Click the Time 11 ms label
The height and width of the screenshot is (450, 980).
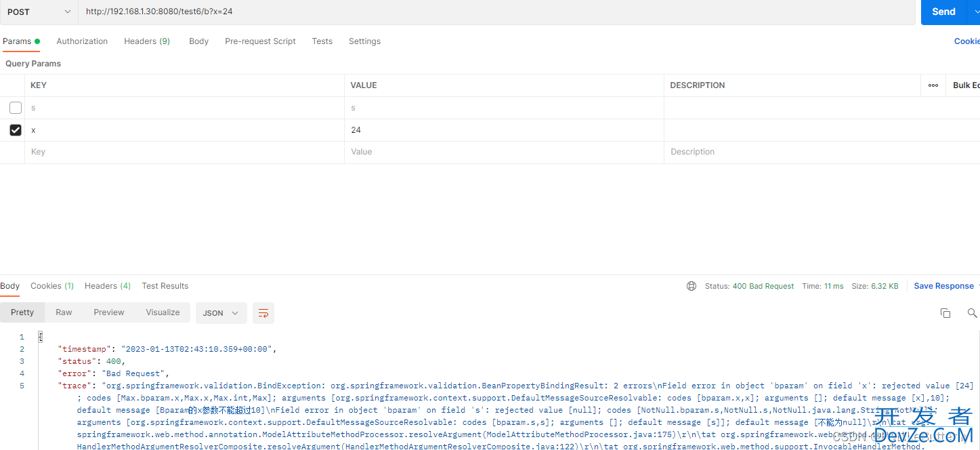[x=823, y=286]
